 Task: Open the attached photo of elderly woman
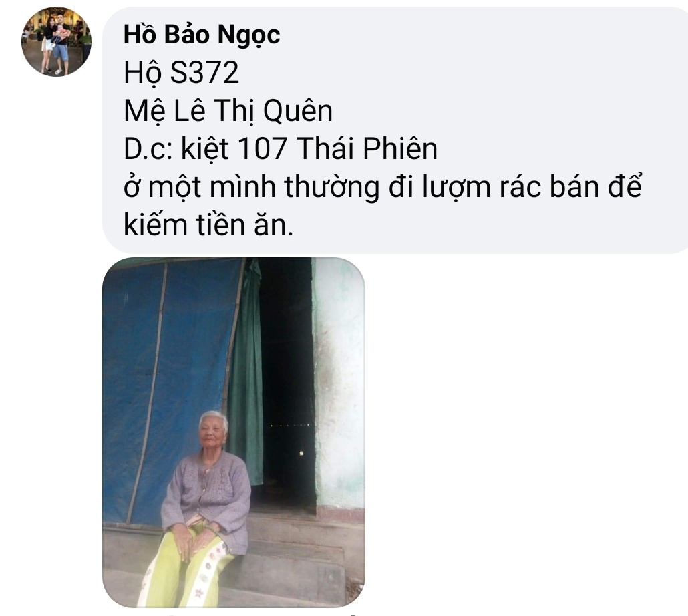[x=233, y=432]
